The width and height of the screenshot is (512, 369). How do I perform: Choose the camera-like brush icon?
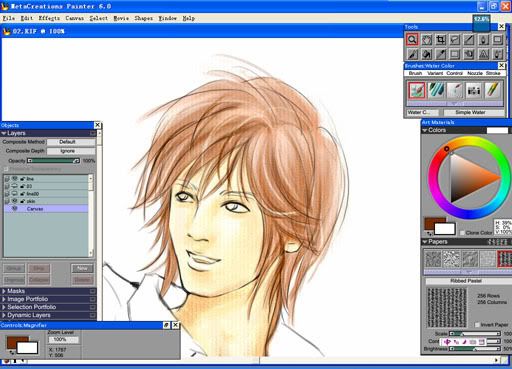[x=474, y=90]
